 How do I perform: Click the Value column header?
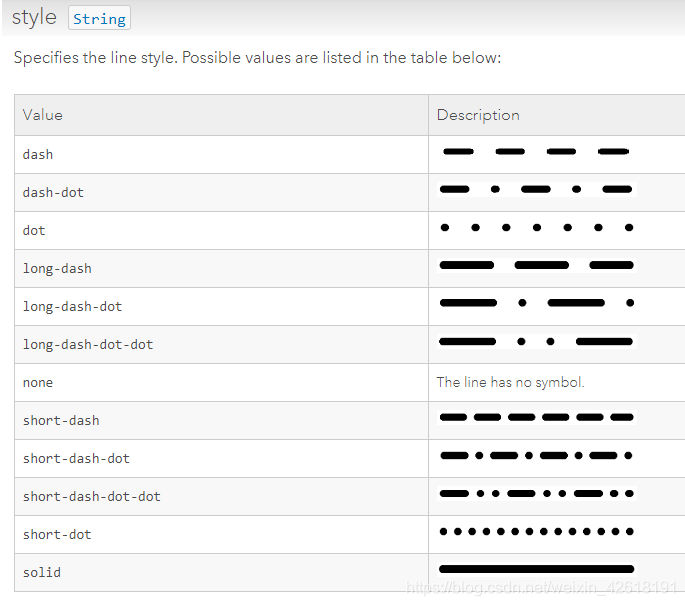(43, 115)
